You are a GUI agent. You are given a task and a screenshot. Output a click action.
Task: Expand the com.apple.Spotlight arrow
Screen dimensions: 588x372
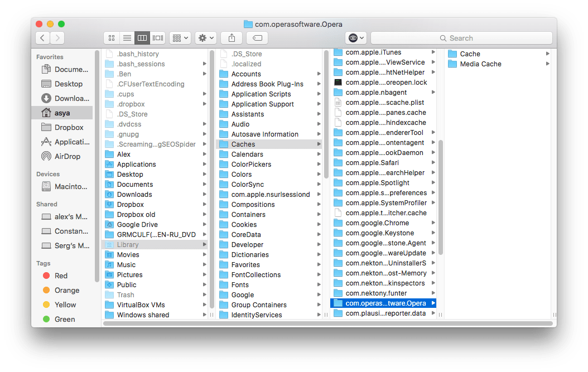tap(433, 183)
